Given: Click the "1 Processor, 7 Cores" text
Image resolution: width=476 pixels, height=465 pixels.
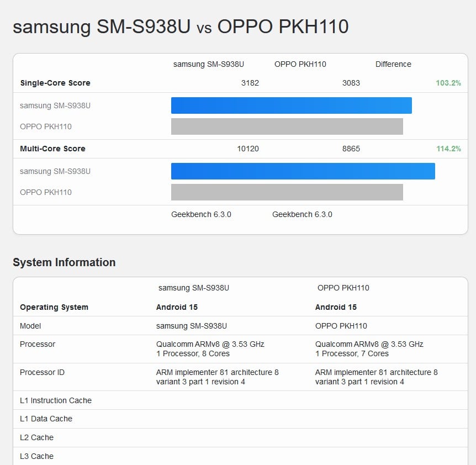Looking at the screenshot, I should click(x=352, y=353).
